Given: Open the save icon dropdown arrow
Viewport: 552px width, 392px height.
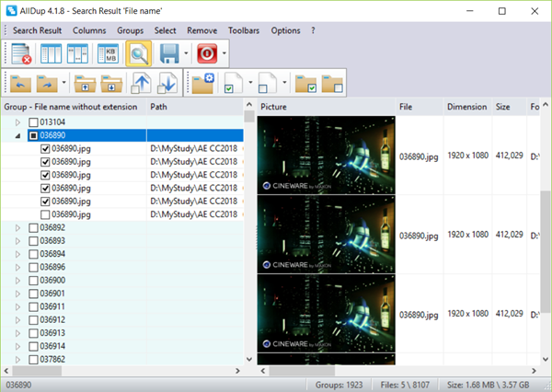Looking at the screenshot, I should click(186, 53).
